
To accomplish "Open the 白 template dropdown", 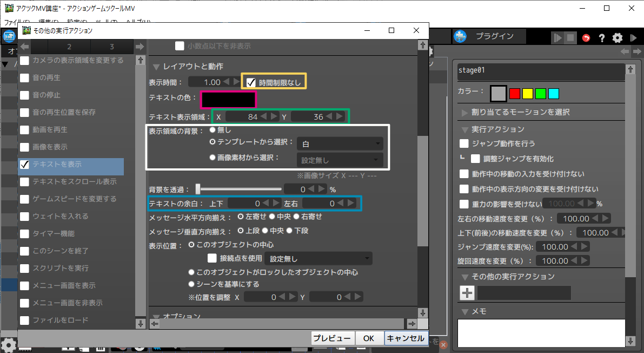I will 340,144.
